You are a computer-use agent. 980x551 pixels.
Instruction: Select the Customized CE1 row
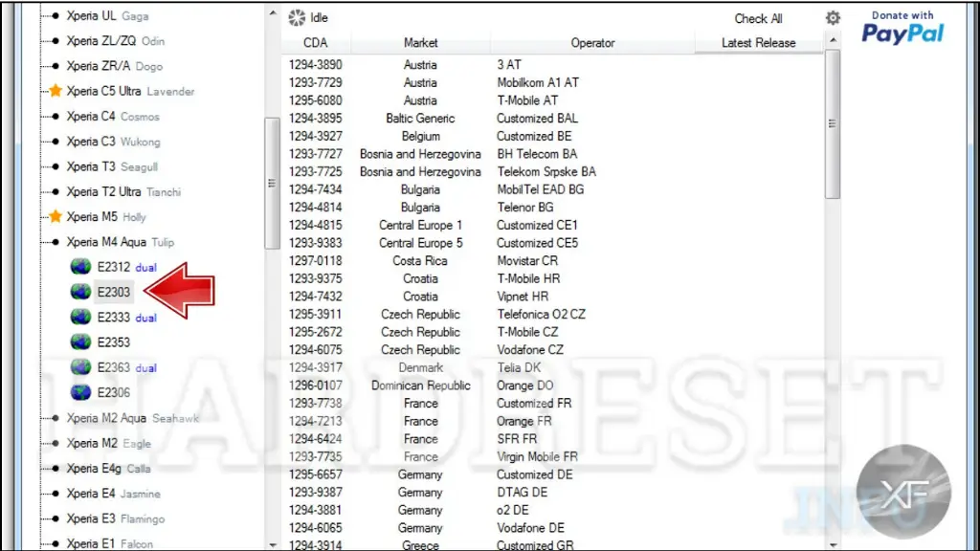(552, 225)
